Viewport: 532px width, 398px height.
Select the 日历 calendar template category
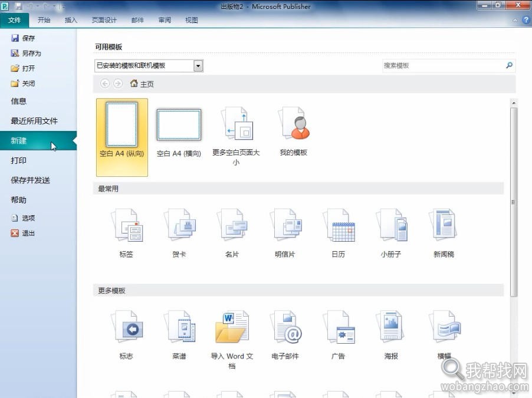pos(339,225)
